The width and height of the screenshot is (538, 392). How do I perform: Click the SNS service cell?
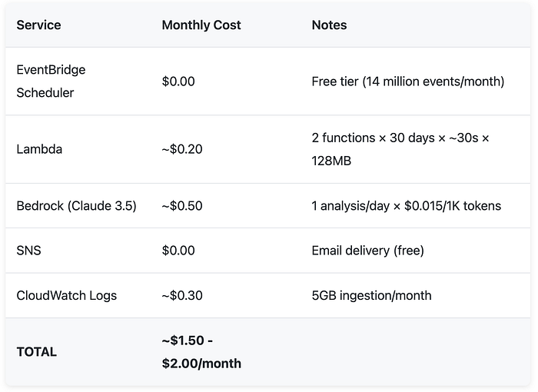[x=29, y=251]
